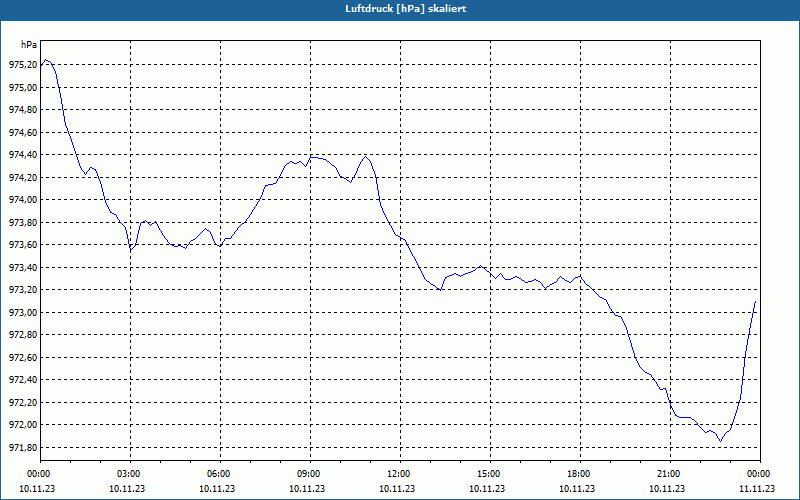Select the 973,80 axis value
The width and height of the screenshot is (800, 500).
pyautogui.click(x=23, y=222)
